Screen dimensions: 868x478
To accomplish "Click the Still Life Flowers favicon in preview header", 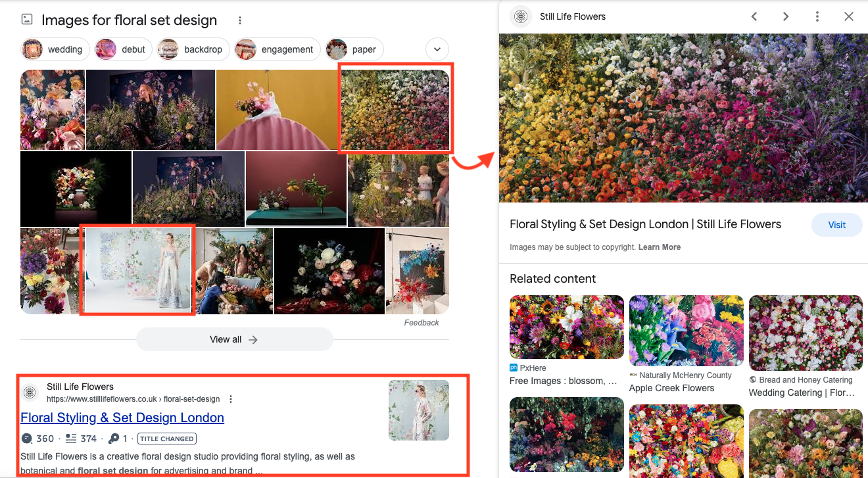I will 520,16.
